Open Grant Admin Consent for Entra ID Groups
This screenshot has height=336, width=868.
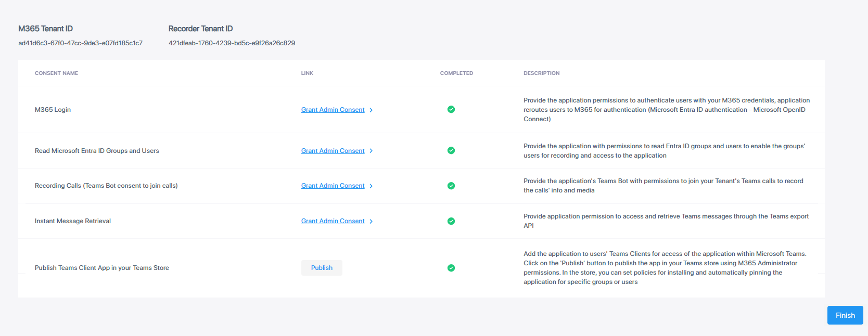tap(333, 151)
